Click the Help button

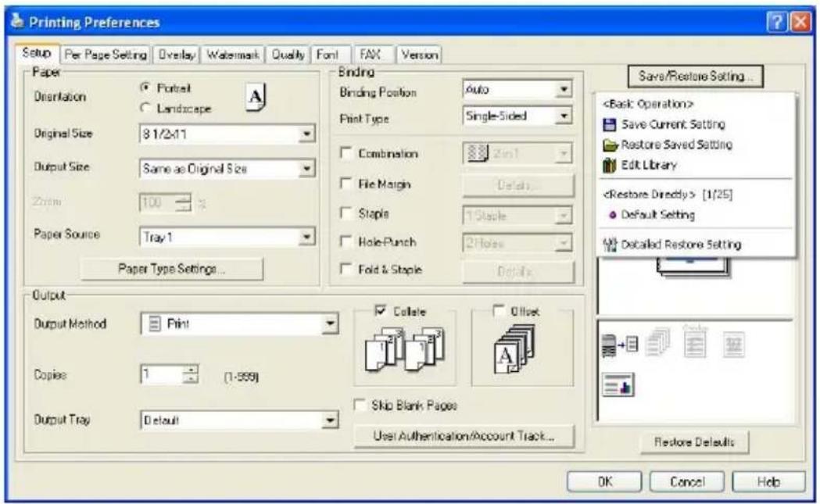(768, 481)
